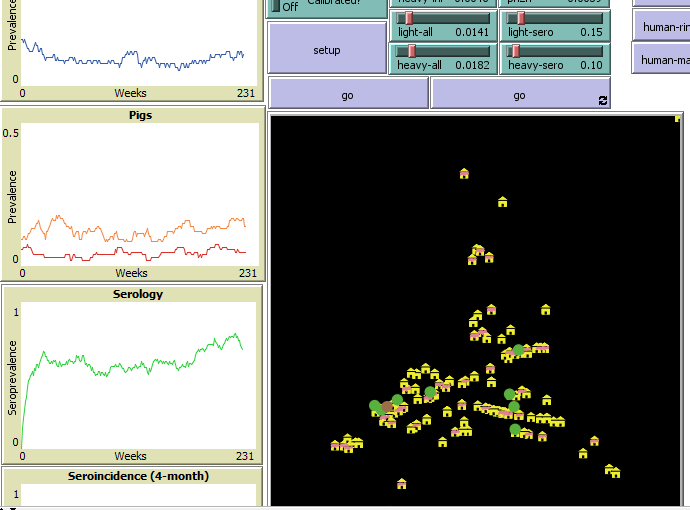Viewport: 690px width, 510px height.
Task: Select the bottom-most house in the world view
Action: [401, 483]
